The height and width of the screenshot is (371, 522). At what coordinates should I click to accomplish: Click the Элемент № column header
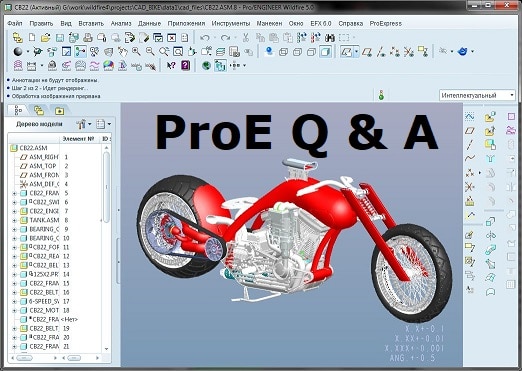(78, 139)
